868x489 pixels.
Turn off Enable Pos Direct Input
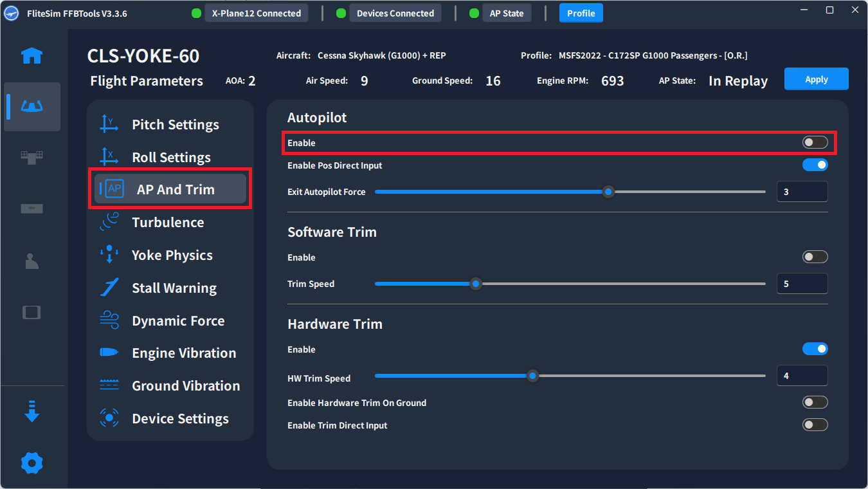tap(815, 165)
